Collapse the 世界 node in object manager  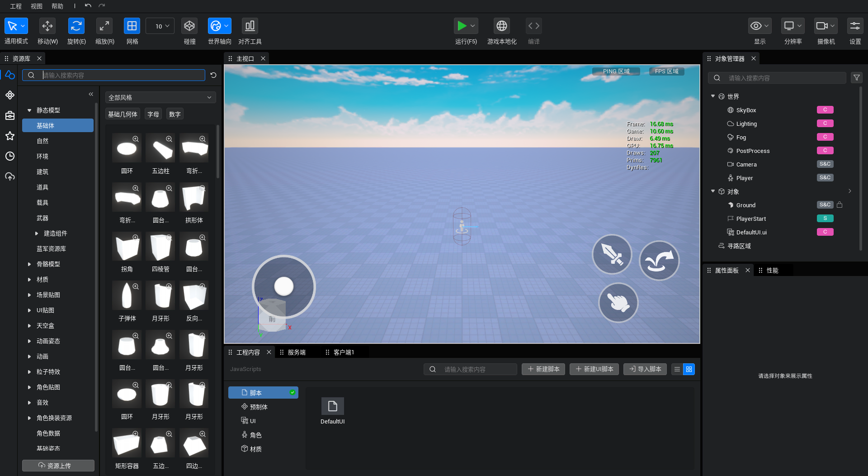click(x=713, y=96)
